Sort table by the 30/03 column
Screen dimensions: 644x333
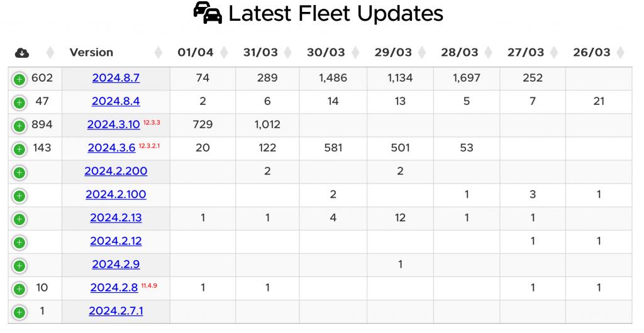(326, 53)
